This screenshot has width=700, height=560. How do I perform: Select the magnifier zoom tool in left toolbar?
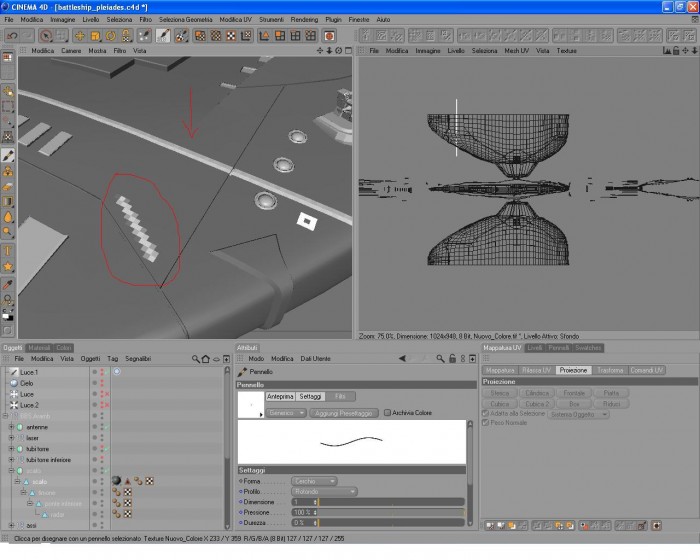[x=8, y=231]
